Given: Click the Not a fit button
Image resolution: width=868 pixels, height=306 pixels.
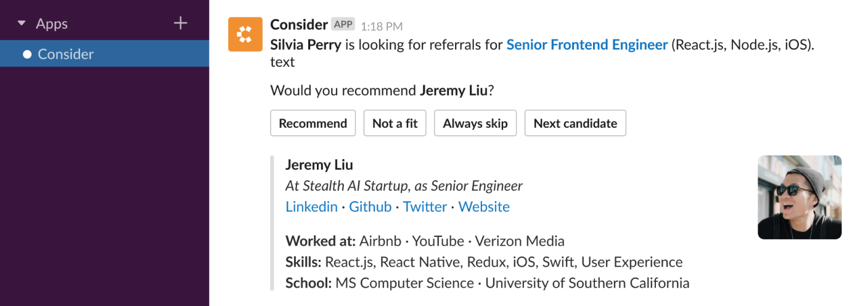Looking at the screenshot, I should click(395, 123).
